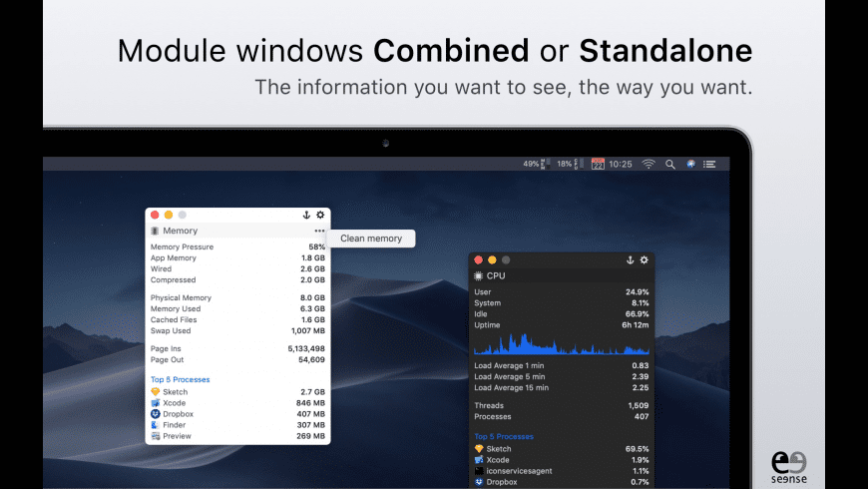Open the calendar icon in the menu bar
868x489 pixels.
(598, 164)
